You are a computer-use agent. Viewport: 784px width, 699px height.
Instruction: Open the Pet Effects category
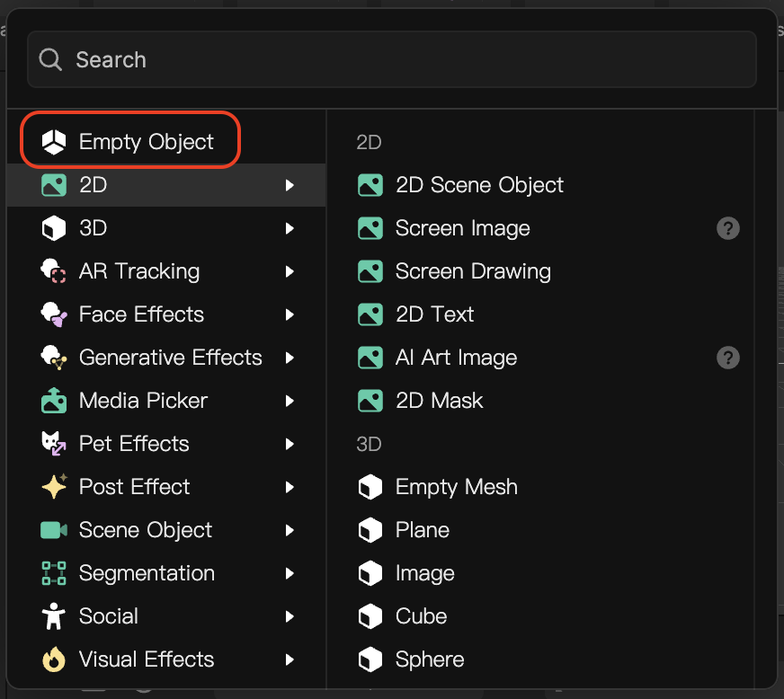(x=166, y=444)
